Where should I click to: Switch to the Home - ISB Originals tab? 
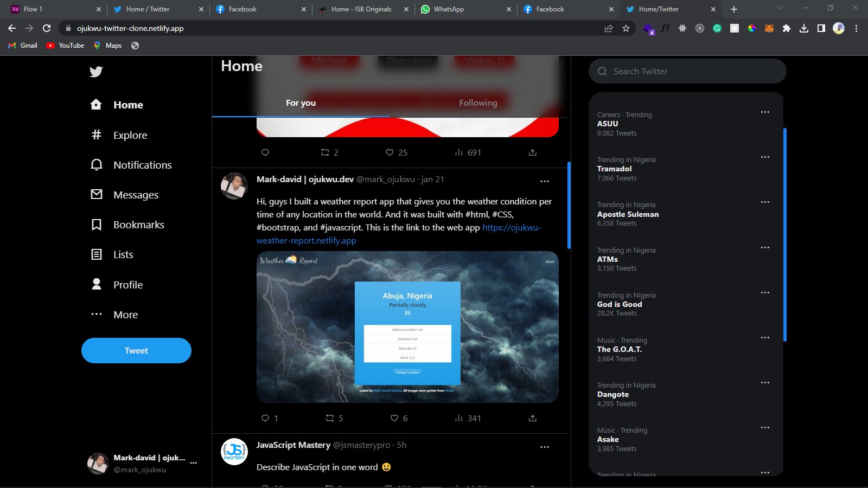(363, 9)
